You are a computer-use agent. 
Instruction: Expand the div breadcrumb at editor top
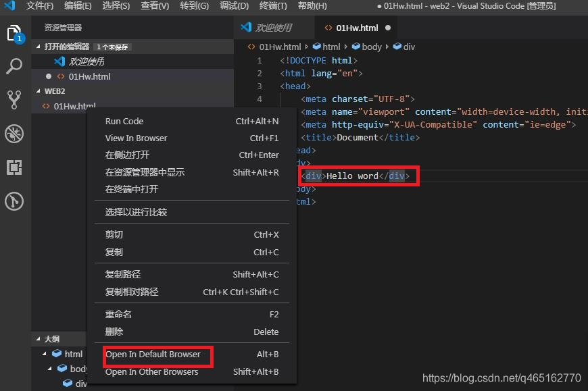point(403,46)
